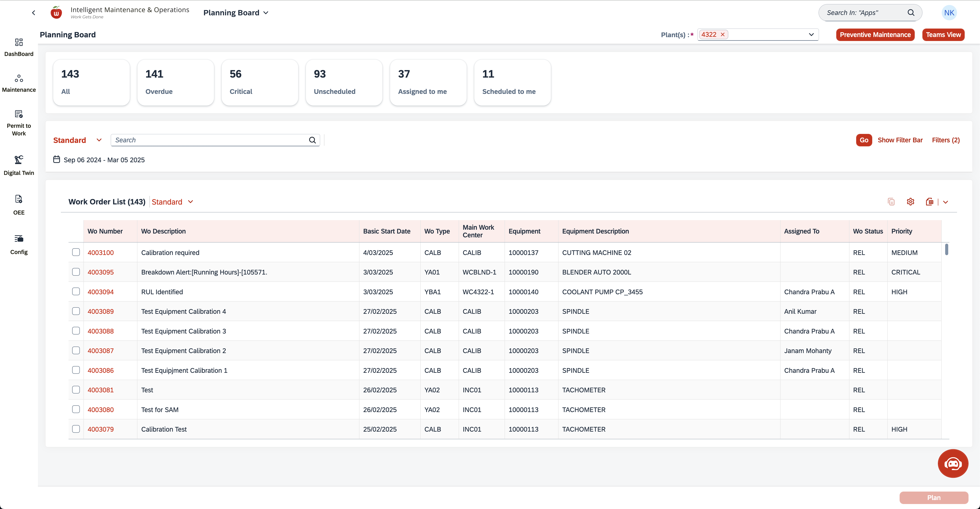Select the All 143 tile

click(x=91, y=82)
